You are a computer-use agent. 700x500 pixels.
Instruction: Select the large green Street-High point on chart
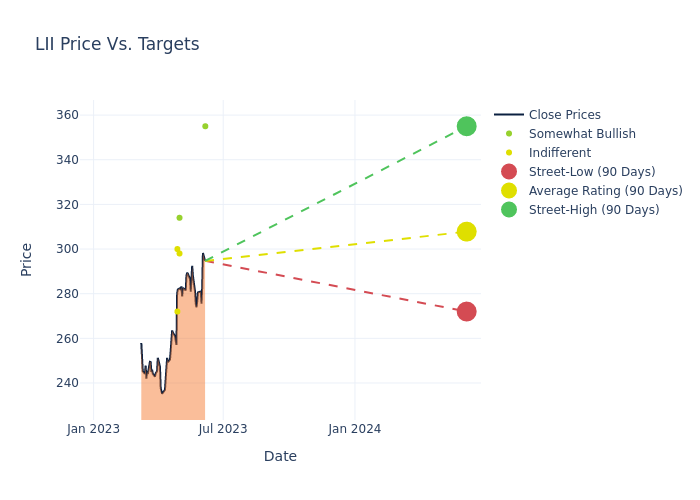click(x=466, y=126)
